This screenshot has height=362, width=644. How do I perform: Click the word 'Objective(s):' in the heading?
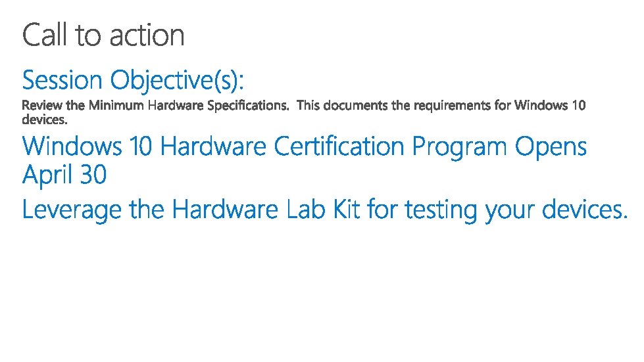pos(177,80)
